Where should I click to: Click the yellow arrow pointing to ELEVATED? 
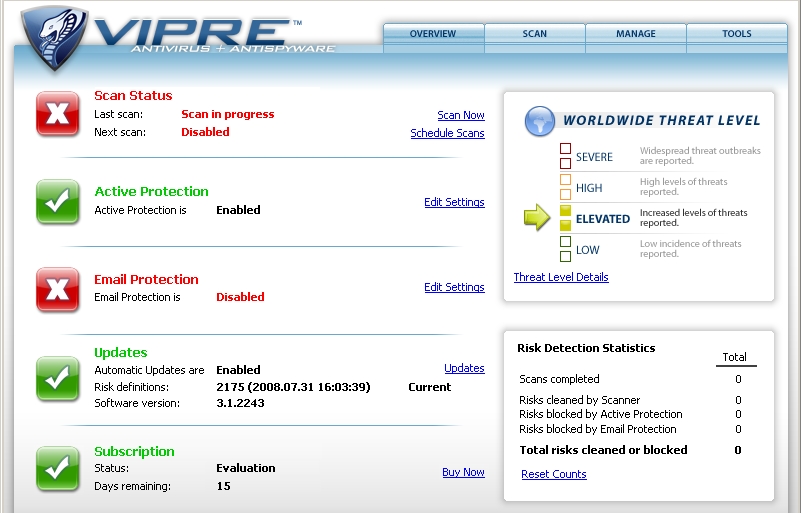(537, 218)
